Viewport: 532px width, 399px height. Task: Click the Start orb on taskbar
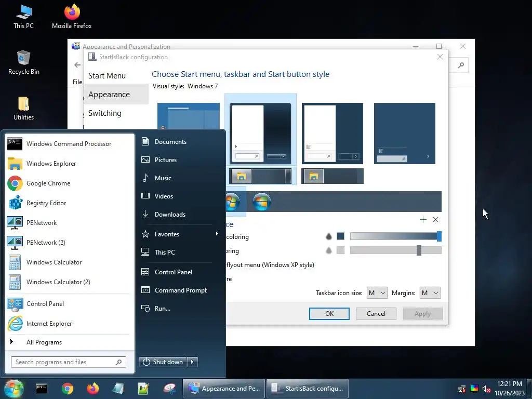pyautogui.click(x=14, y=389)
